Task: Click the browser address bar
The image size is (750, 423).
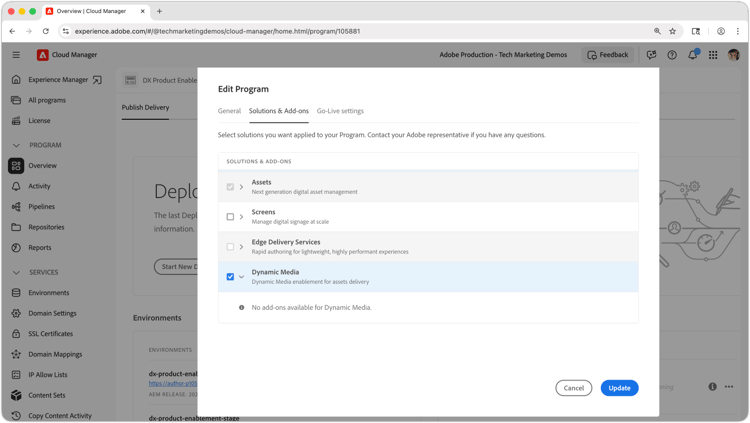Action: coord(359,31)
